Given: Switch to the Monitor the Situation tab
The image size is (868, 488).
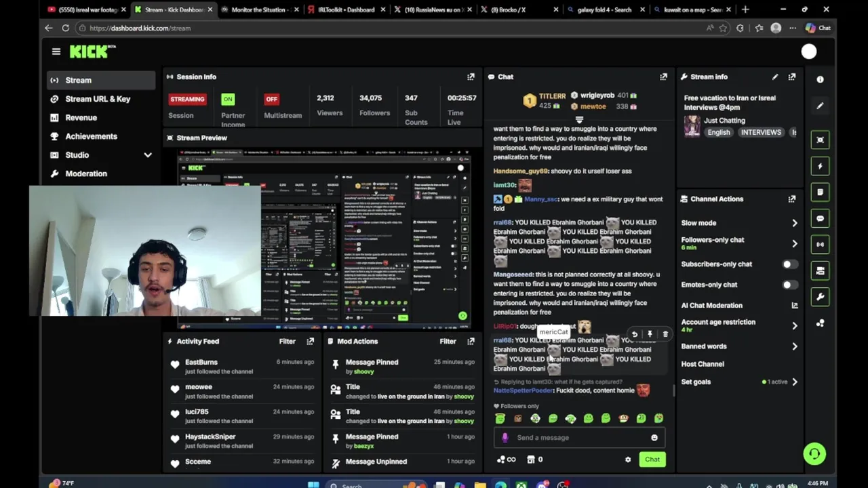Looking at the screenshot, I should (x=260, y=9).
